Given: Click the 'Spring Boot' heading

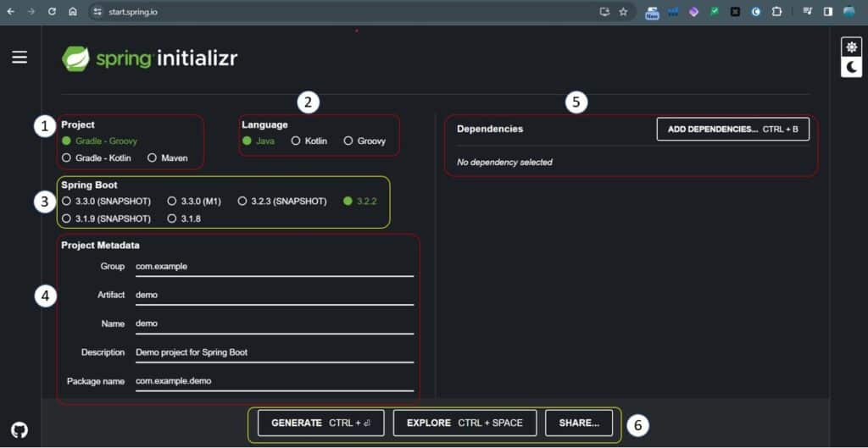Looking at the screenshot, I should (x=89, y=185).
